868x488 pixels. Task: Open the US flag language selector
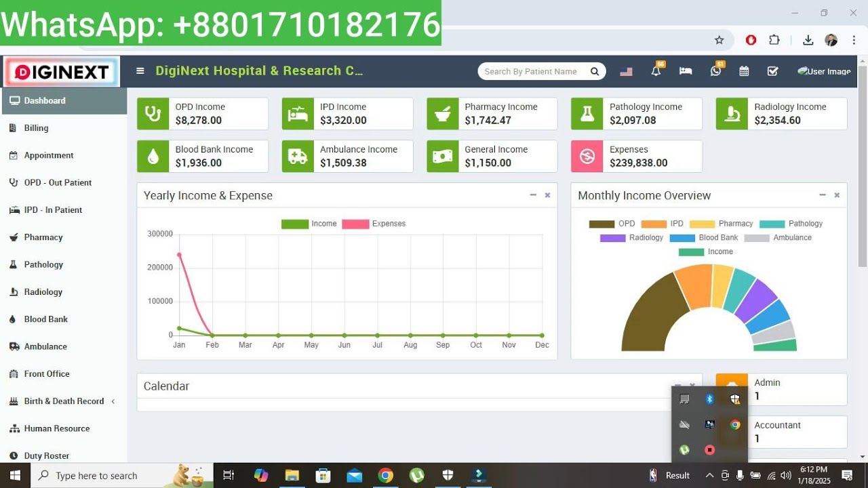626,71
